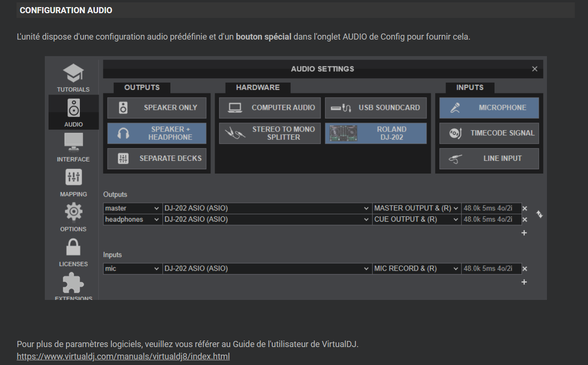
Task: Click the 48.0k 5ms 4o/2i value in the master row
Action: pos(491,208)
